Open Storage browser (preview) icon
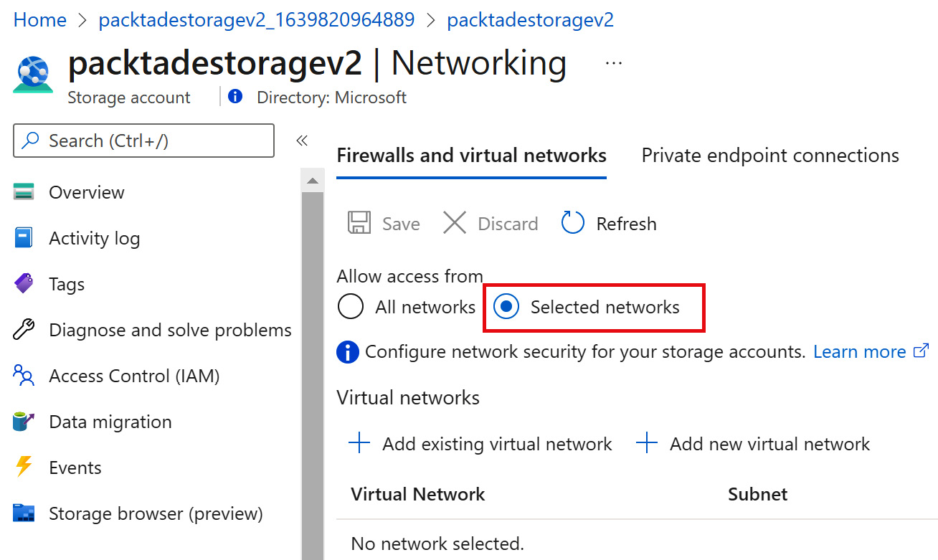 click(x=24, y=513)
